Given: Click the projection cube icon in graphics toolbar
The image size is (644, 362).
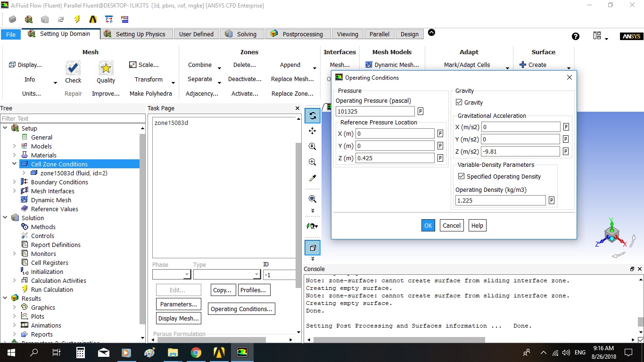Looking at the screenshot, I should click(312, 247).
